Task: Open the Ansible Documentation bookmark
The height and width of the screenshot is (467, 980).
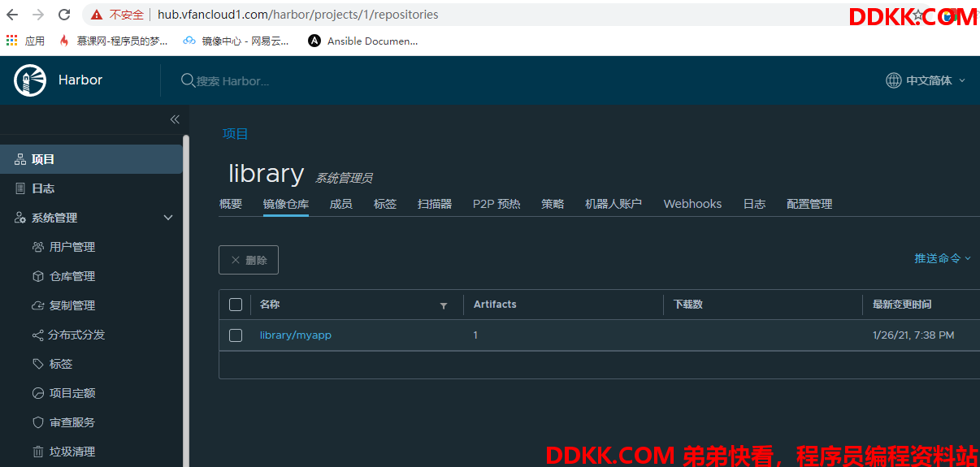Action: click(x=363, y=41)
